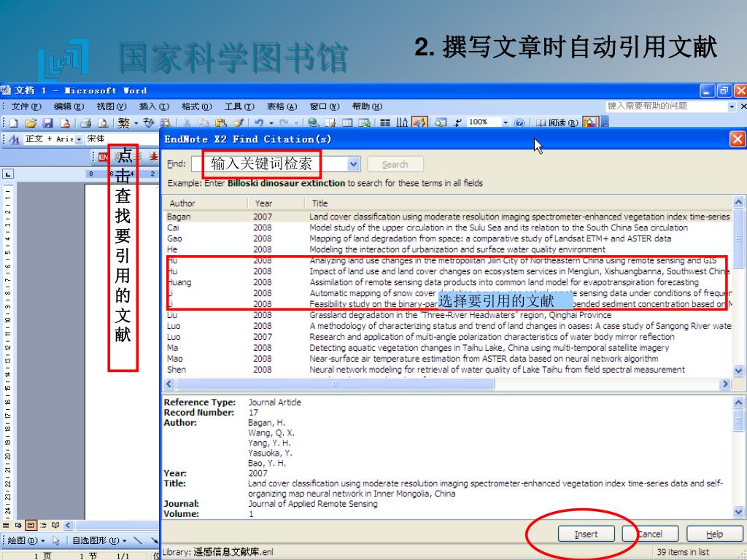This screenshot has height=560, width=747.
Task: Open the 格式 Format menu
Action: point(196,106)
